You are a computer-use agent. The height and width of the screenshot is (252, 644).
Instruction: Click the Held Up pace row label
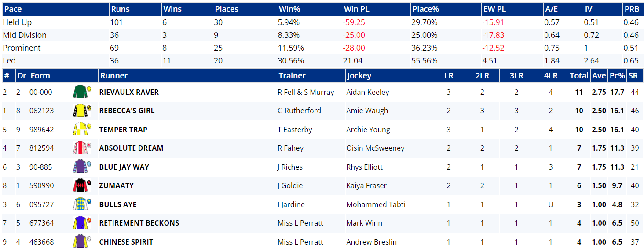click(17, 22)
